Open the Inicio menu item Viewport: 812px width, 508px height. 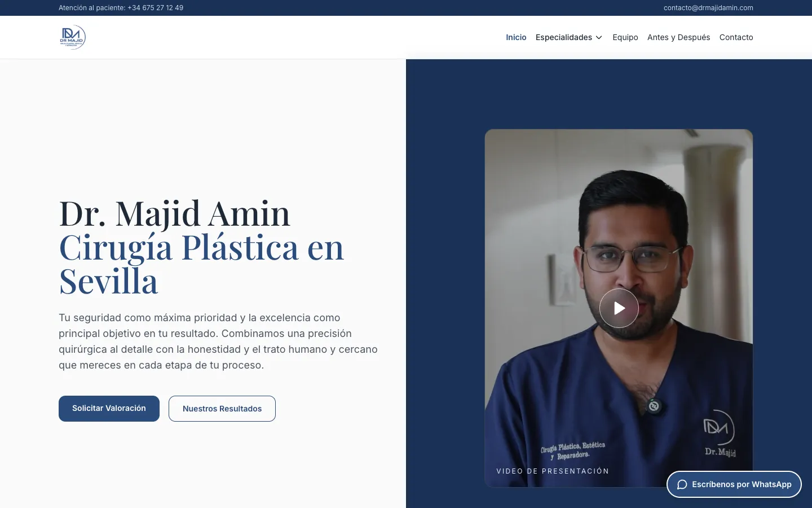tap(516, 37)
